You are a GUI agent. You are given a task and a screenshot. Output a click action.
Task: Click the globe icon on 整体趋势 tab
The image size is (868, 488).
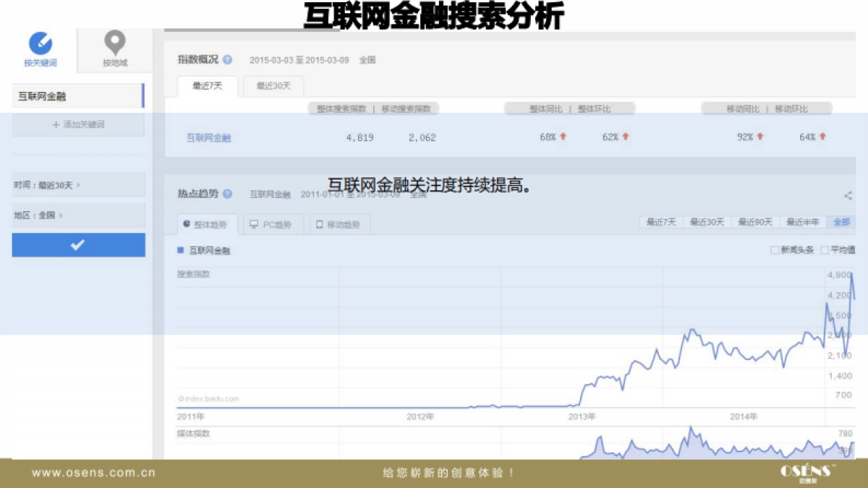point(187,223)
